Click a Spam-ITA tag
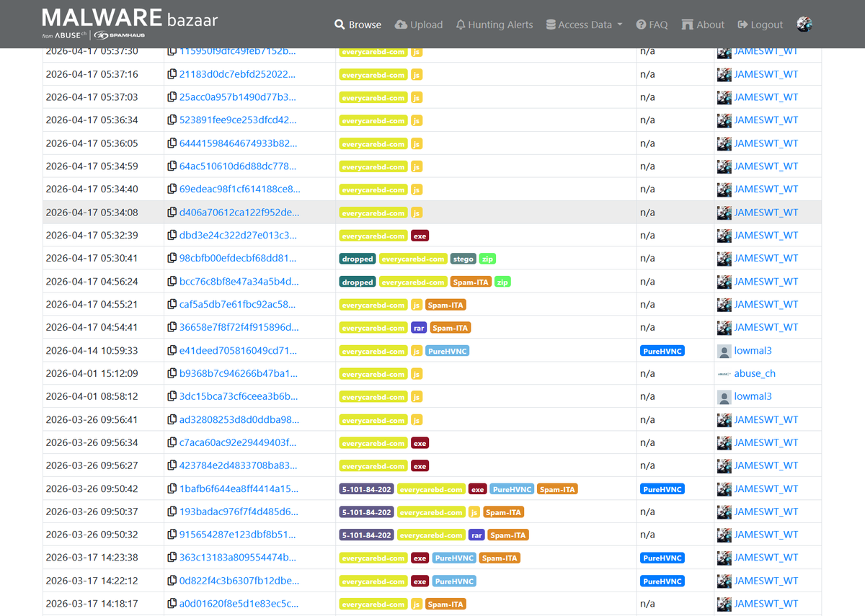This screenshot has width=865, height=616. click(x=445, y=304)
